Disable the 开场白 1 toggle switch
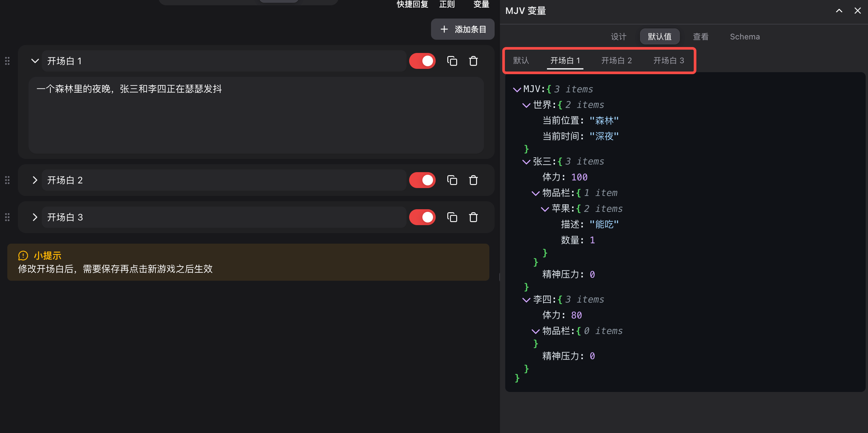 point(422,61)
